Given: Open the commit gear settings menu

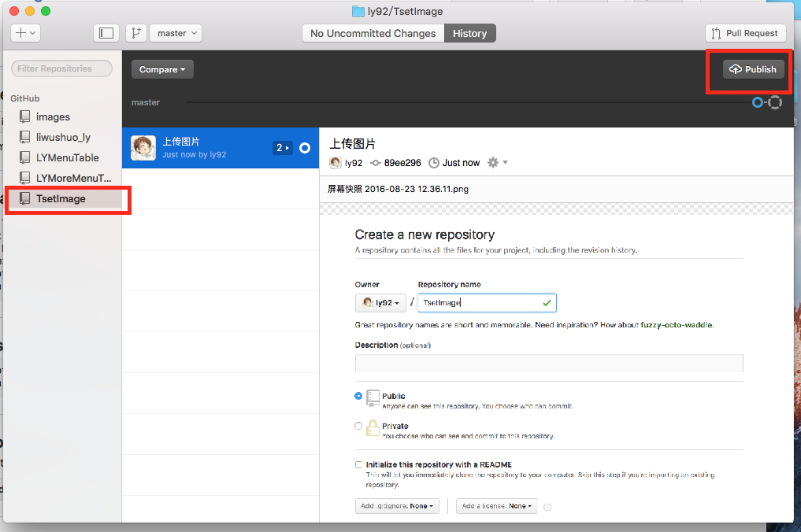Looking at the screenshot, I should pyautogui.click(x=498, y=163).
